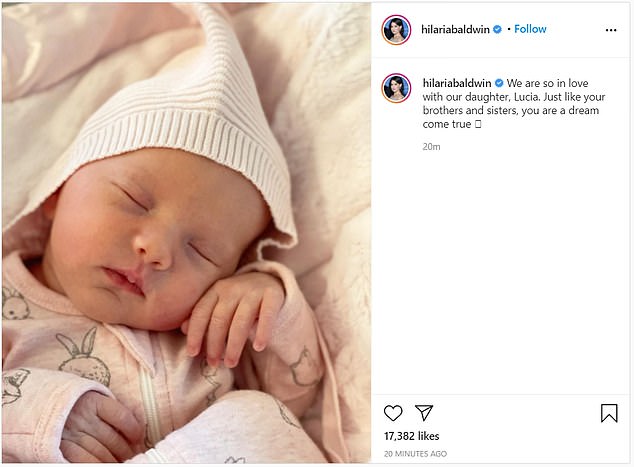View the 17,382 likes list

coord(411,436)
